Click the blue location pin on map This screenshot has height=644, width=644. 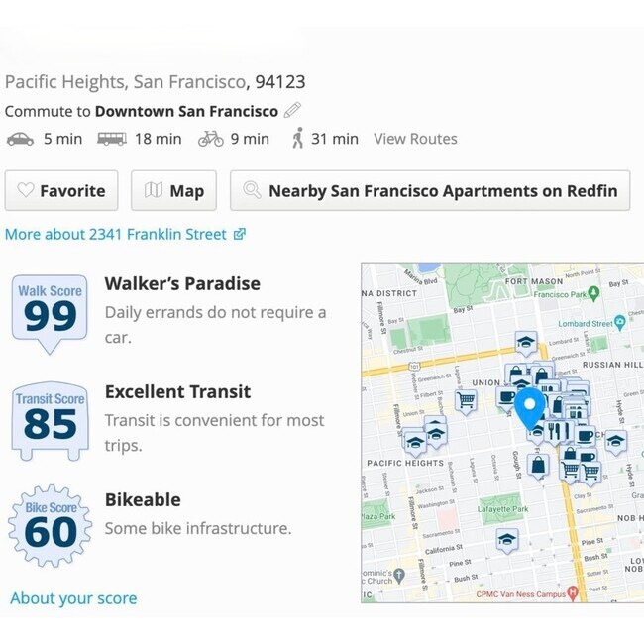(x=531, y=404)
